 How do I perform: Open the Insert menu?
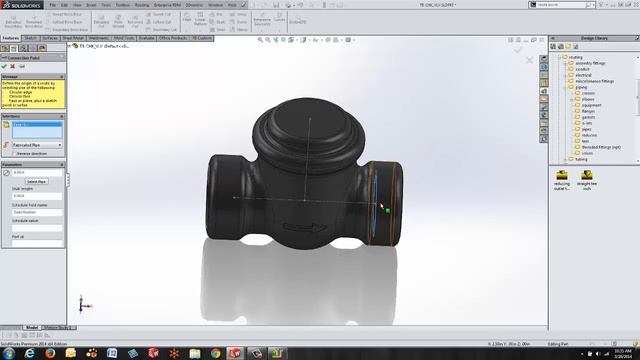coord(91,5)
